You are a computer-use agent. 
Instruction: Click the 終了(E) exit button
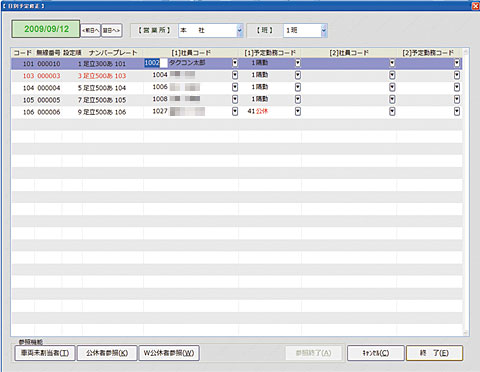434,353
